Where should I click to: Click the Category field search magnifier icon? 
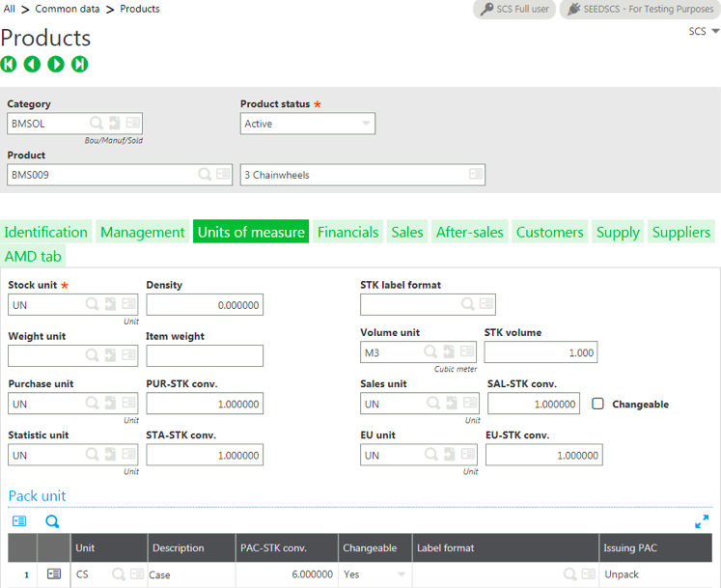point(96,124)
